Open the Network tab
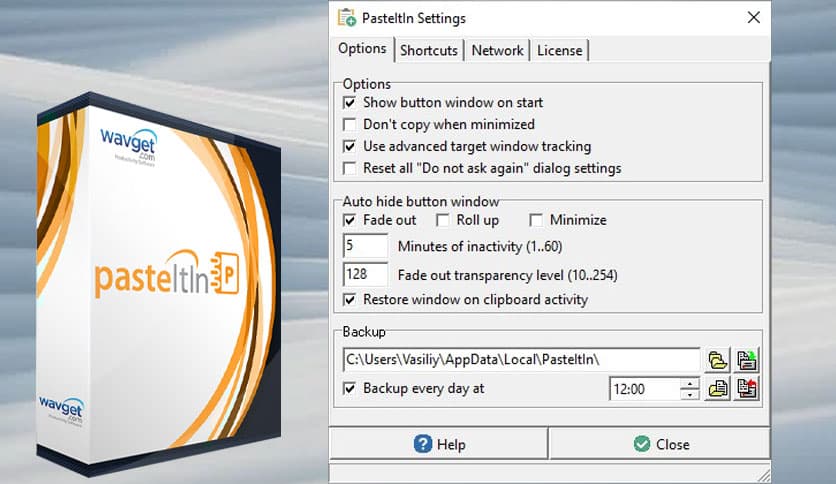This screenshot has height=484, width=836. [497, 51]
